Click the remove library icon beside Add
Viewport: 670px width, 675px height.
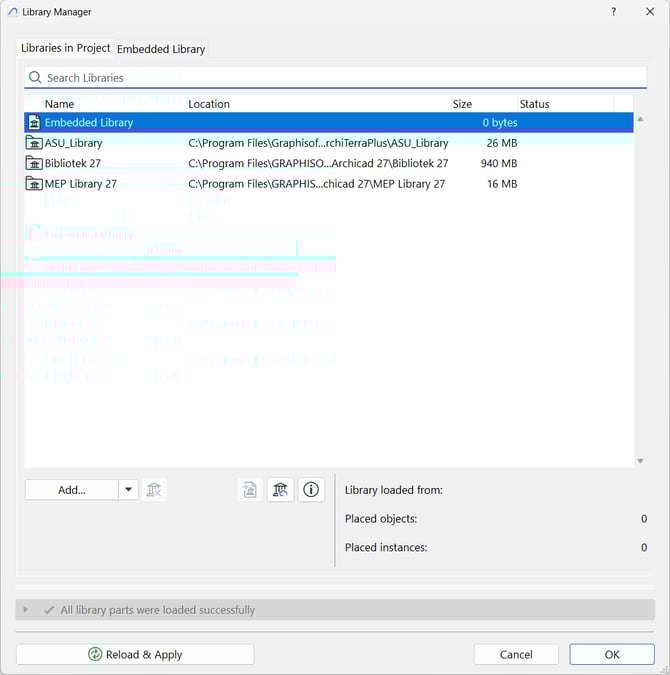[154, 489]
